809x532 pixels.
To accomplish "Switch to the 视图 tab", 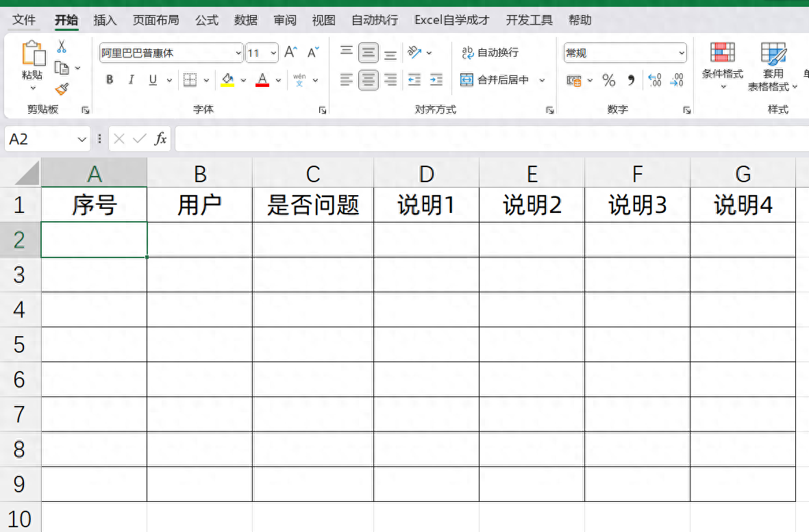I will tap(323, 20).
